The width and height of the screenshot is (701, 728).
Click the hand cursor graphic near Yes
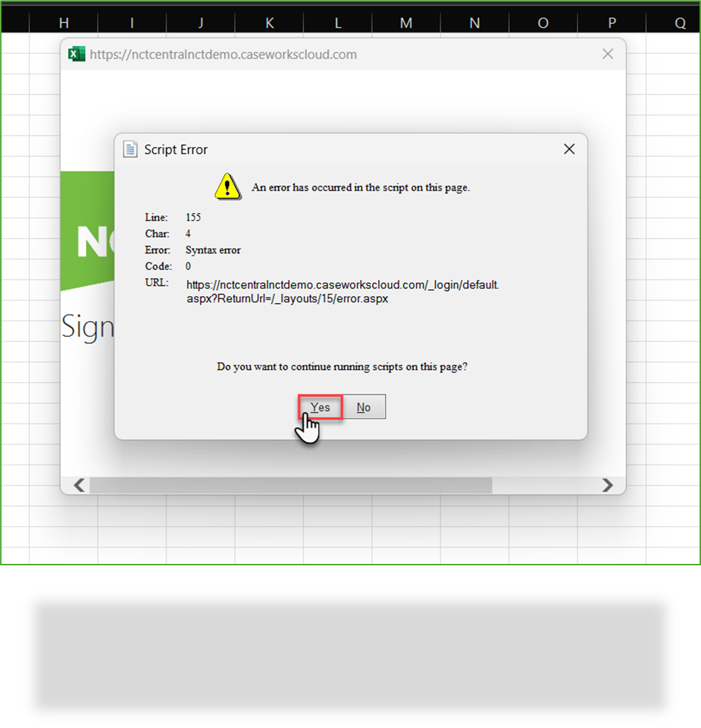(309, 426)
